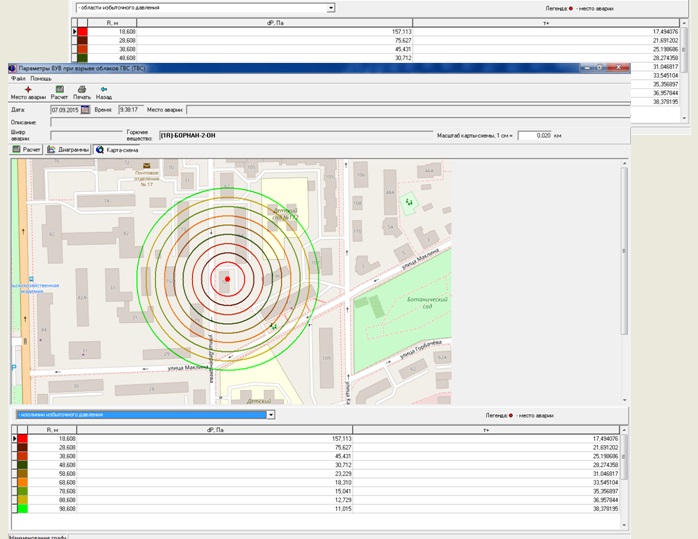The height and width of the screenshot is (539, 698).
Task: Click the red accident location dot on map
Action: 228,278
